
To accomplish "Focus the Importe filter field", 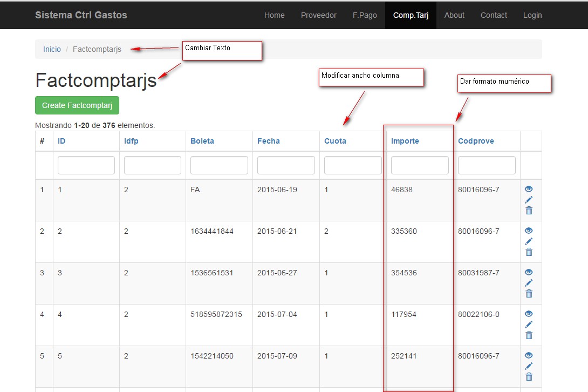I will (x=420, y=165).
